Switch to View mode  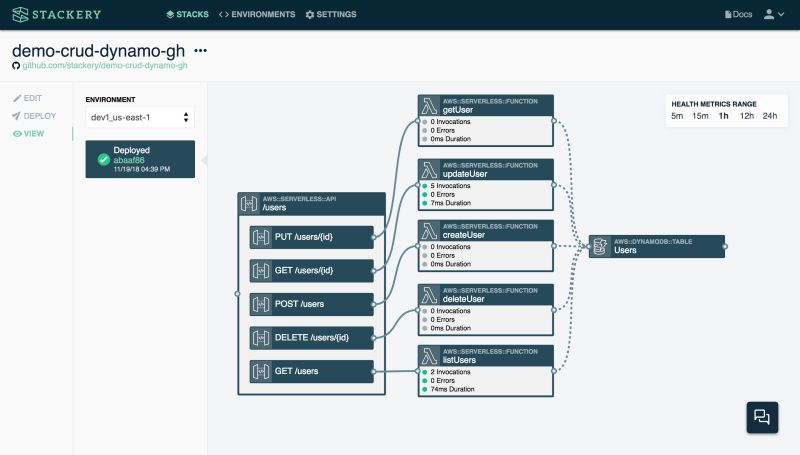coord(29,134)
